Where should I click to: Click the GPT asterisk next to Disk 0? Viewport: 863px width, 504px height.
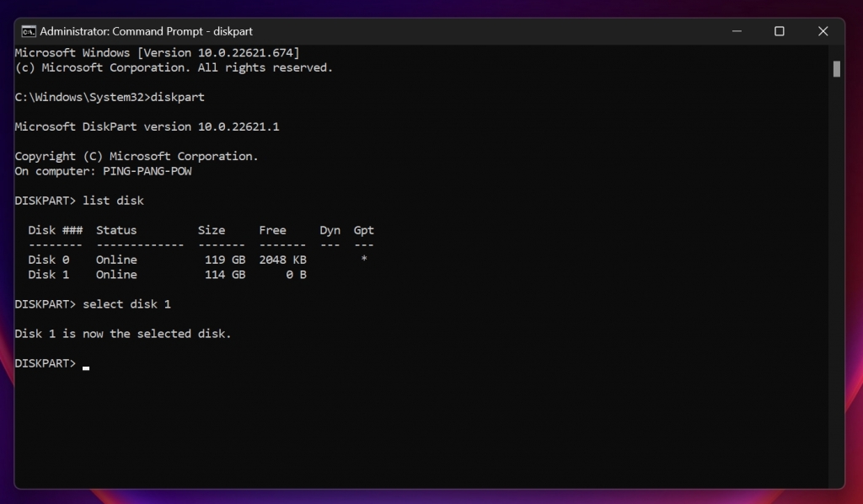coord(363,260)
